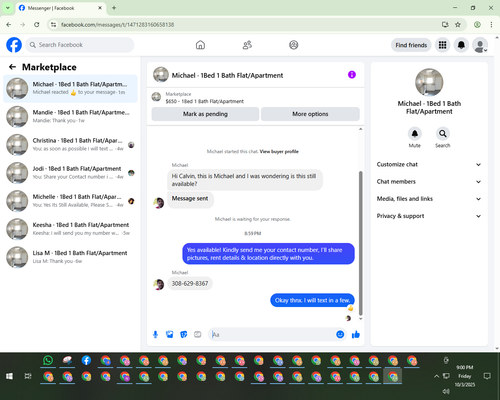Open the Facebook menu grid icon
This screenshot has width=500, height=400.
coord(442,45)
